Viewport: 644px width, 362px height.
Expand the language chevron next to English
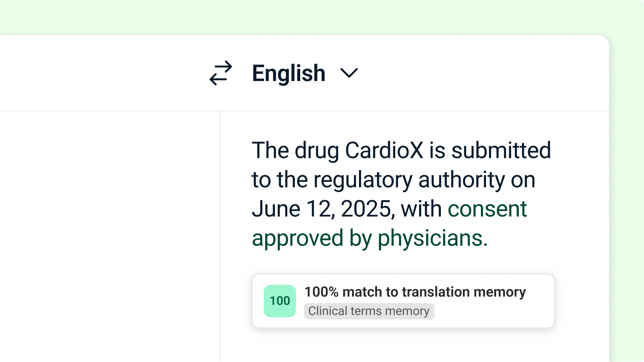click(x=349, y=73)
